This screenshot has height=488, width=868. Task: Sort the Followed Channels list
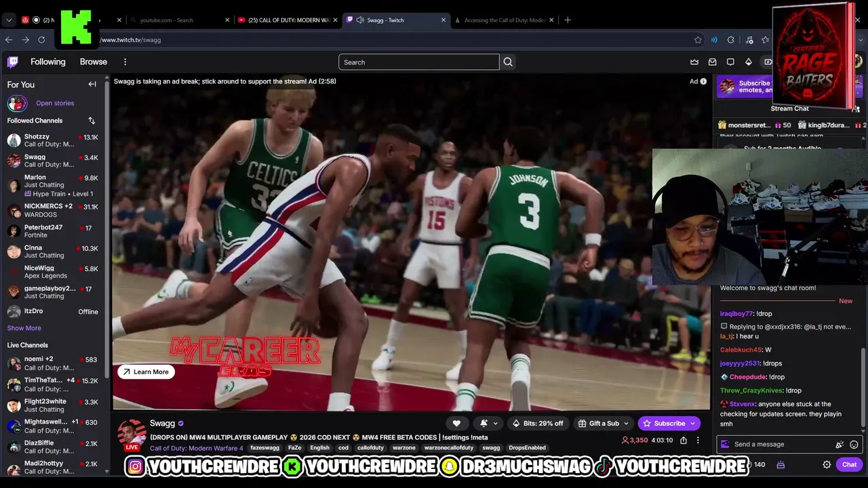coord(92,121)
